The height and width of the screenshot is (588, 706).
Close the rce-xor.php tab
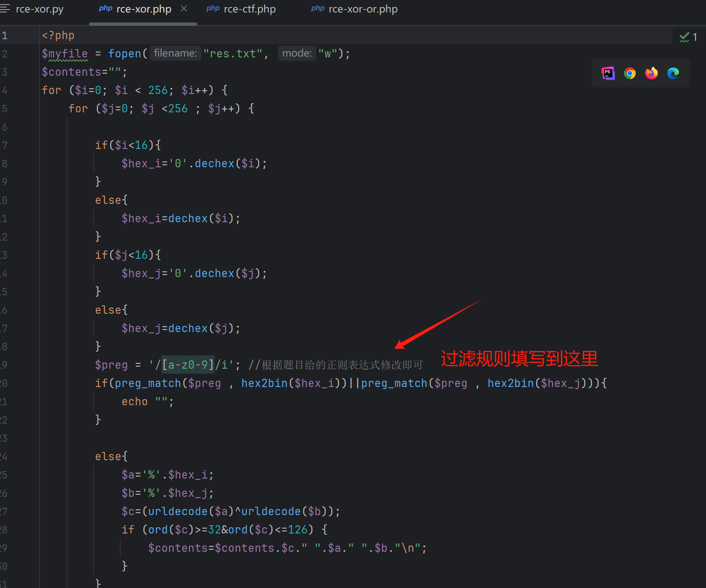184,9
